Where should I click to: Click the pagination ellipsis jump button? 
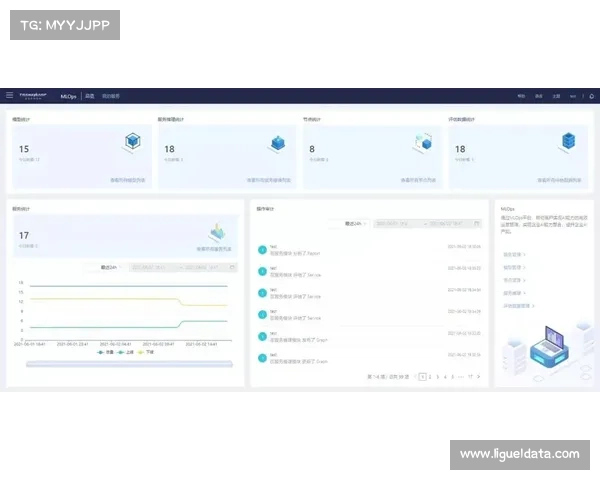click(x=461, y=377)
